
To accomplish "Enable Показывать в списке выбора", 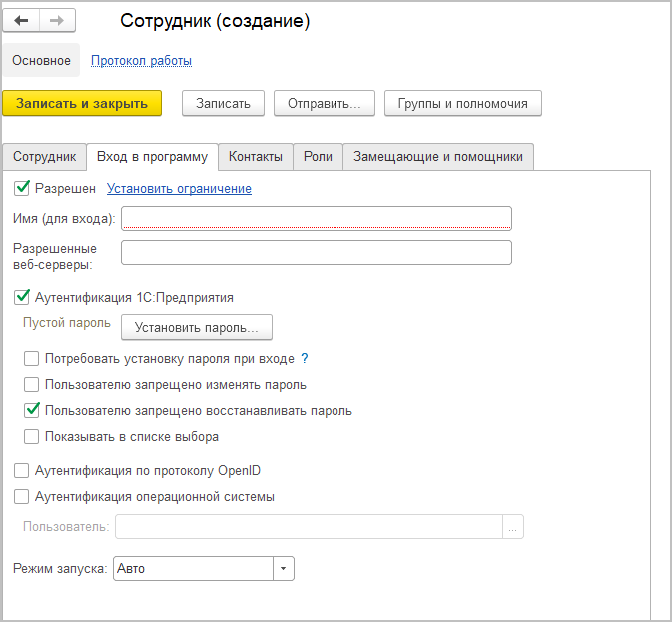I will point(32,436).
